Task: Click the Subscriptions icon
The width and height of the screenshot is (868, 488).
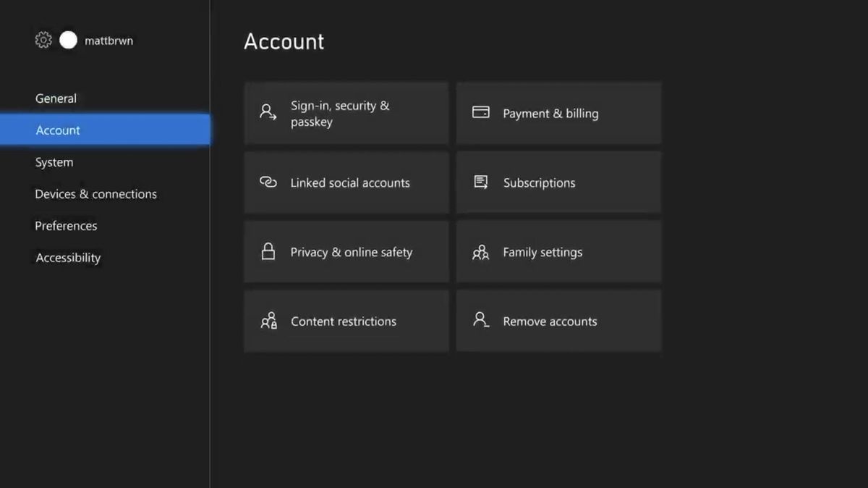Action: pos(480,182)
